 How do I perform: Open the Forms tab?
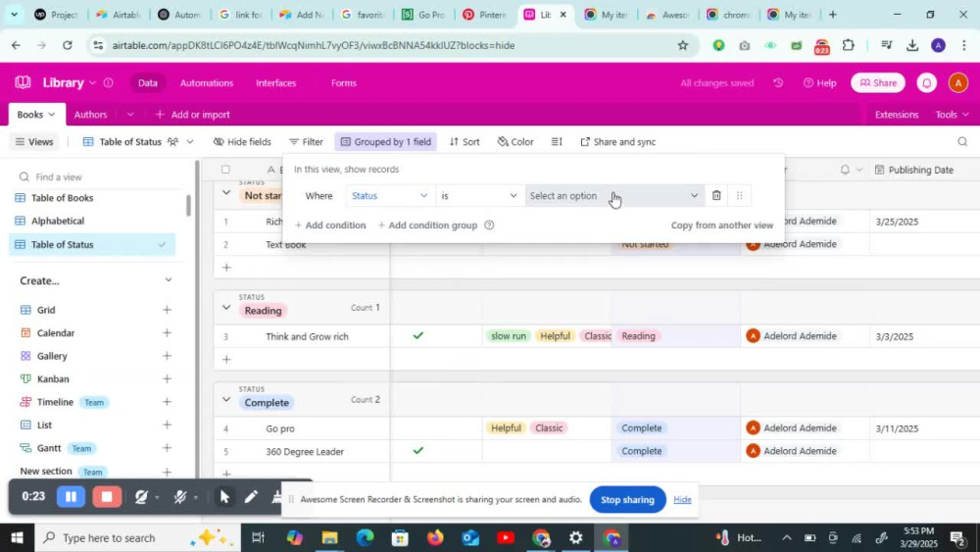[x=344, y=82]
